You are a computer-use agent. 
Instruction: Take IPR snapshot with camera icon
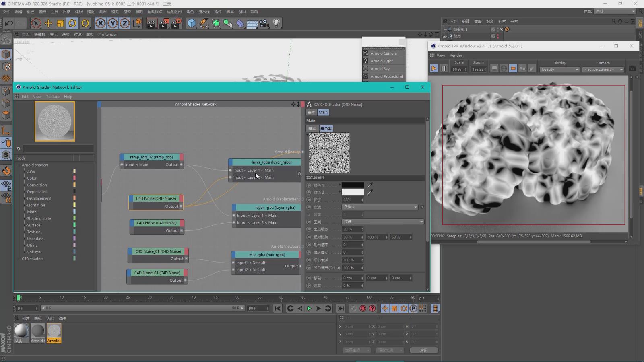tap(632, 69)
